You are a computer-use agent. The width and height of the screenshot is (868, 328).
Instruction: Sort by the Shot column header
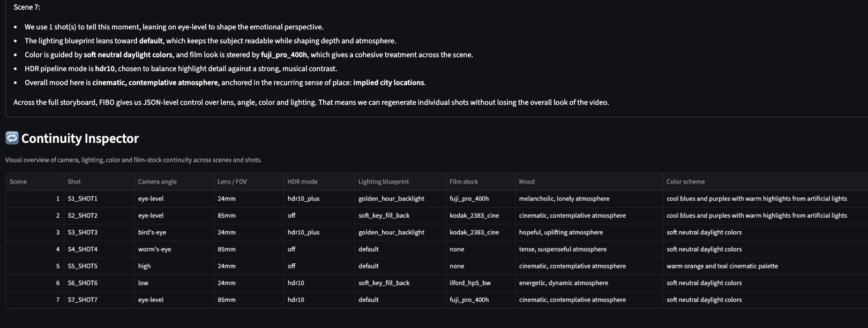pos(74,182)
